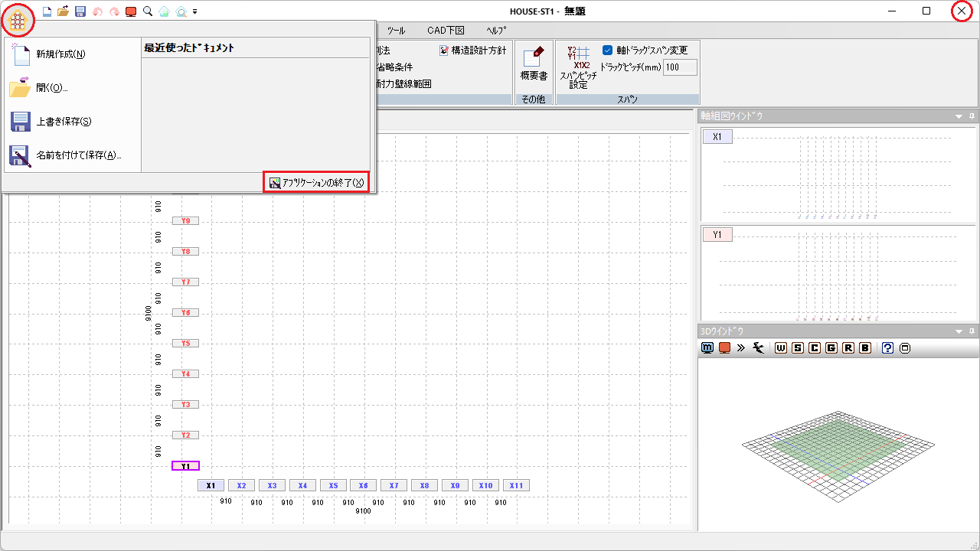Toggle the G button in 3D window toolbar

tap(831, 348)
